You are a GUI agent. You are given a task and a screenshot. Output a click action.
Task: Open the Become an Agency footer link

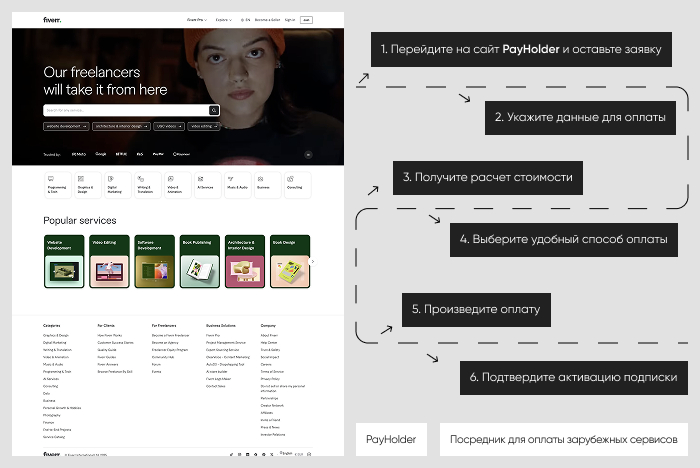(165, 343)
